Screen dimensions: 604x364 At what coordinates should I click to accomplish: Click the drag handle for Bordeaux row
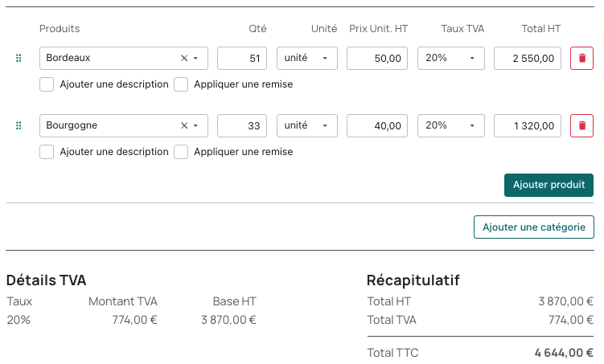(x=18, y=59)
